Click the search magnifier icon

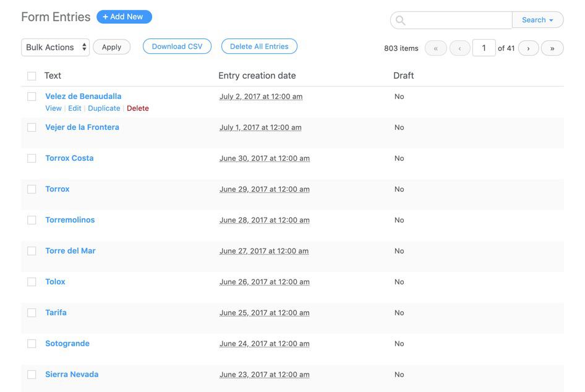click(401, 20)
